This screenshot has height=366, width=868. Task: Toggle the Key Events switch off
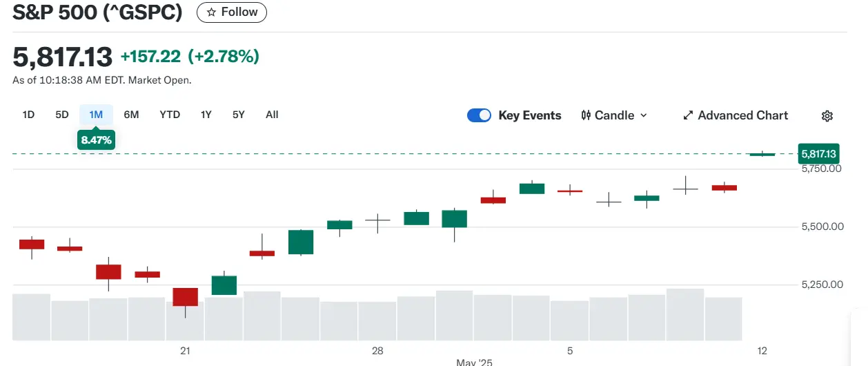click(479, 115)
